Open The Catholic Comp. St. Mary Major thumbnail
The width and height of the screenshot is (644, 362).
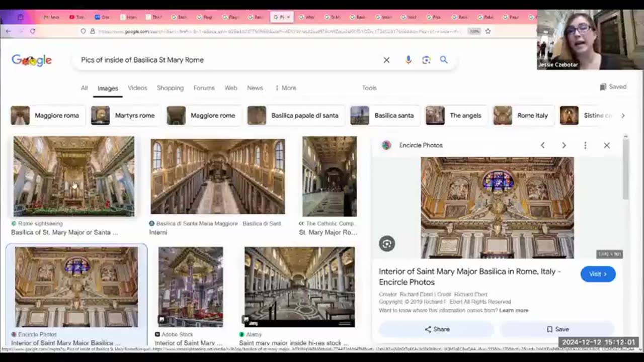coord(330,176)
